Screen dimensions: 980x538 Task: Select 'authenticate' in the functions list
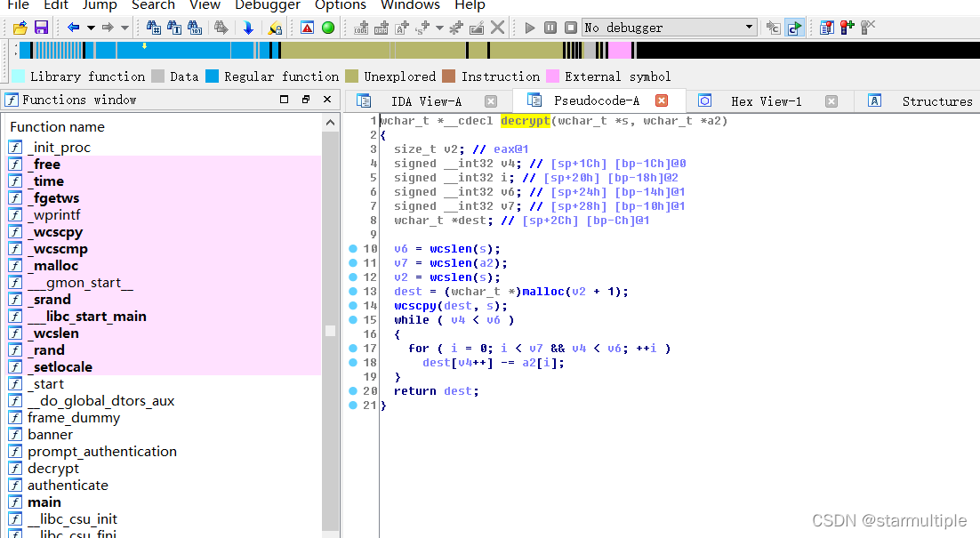point(68,486)
